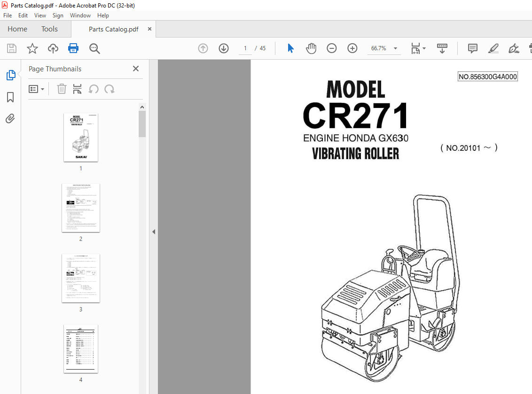Collapse the navigation pane with the side arrow
Screen dimensions: 532x394
154,232
